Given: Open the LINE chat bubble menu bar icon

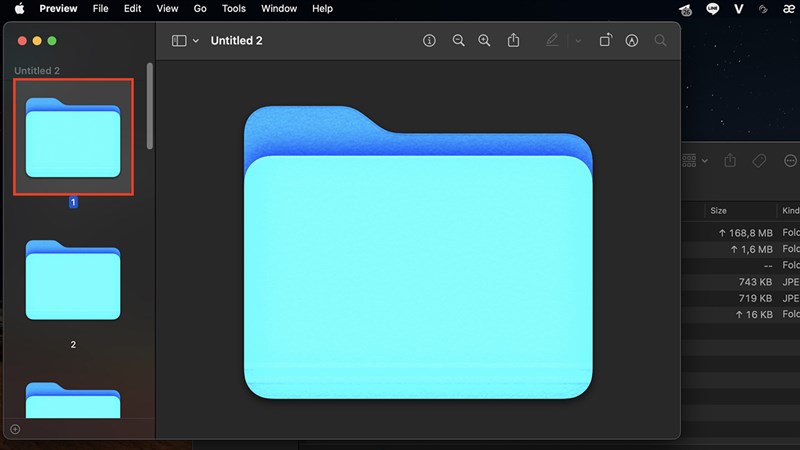Looking at the screenshot, I should [x=712, y=9].
